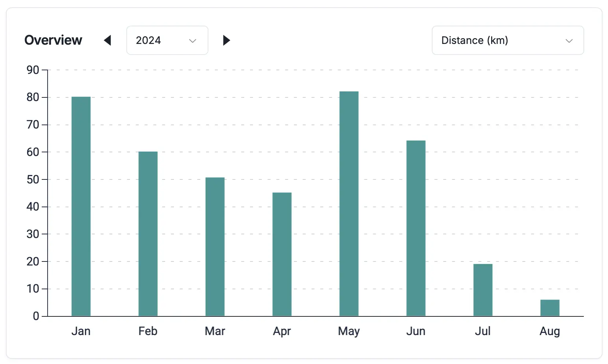
Task: Select the July bar
Action: [x=483, y=289]
